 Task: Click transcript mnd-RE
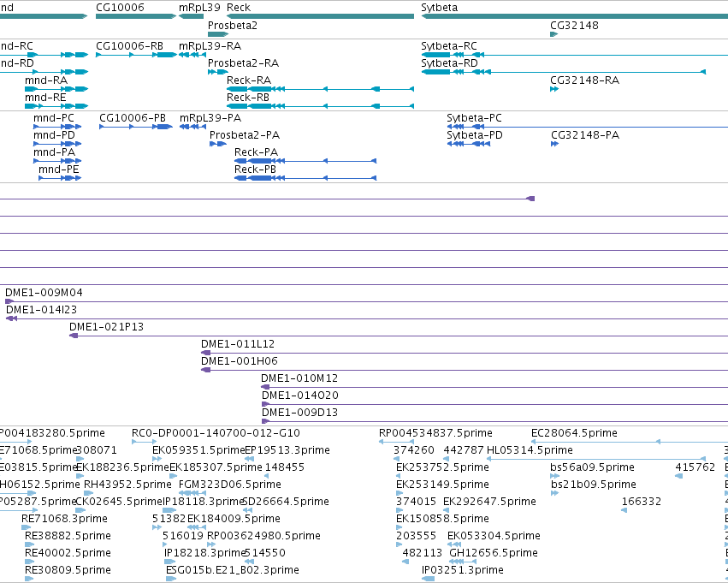click(x=45, y=97)
